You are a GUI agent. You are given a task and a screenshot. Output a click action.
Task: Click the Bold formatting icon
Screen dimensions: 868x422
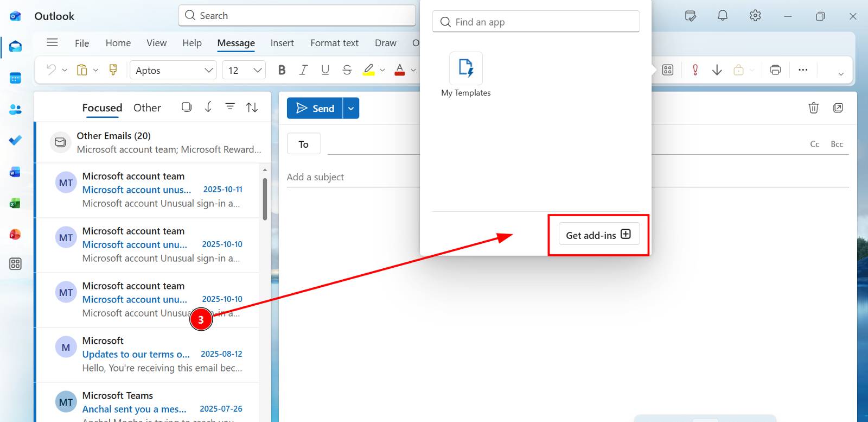coord(282,70)
